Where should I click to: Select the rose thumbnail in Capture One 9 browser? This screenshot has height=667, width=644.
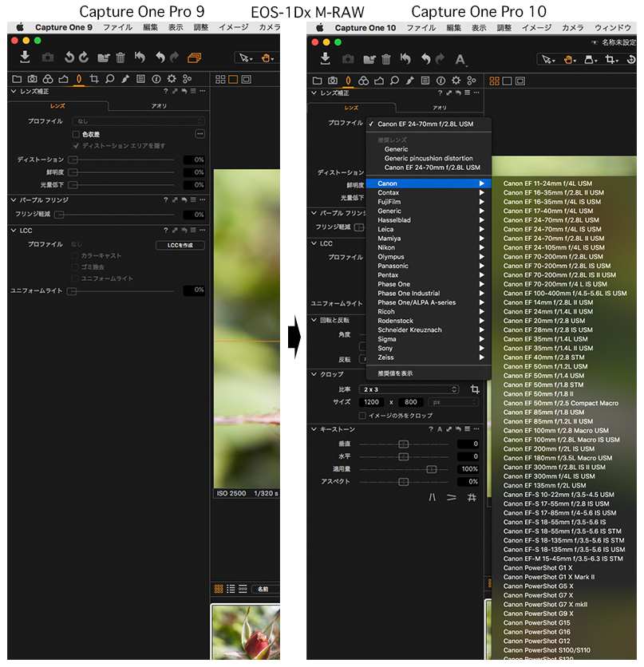pyautogui.click(x=246, y=632)
